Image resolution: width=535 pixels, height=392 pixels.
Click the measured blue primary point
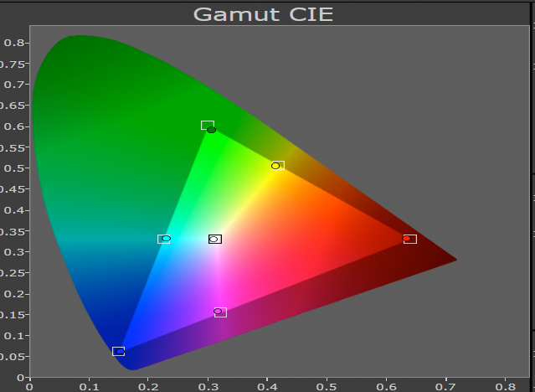[x=120, y=351]
